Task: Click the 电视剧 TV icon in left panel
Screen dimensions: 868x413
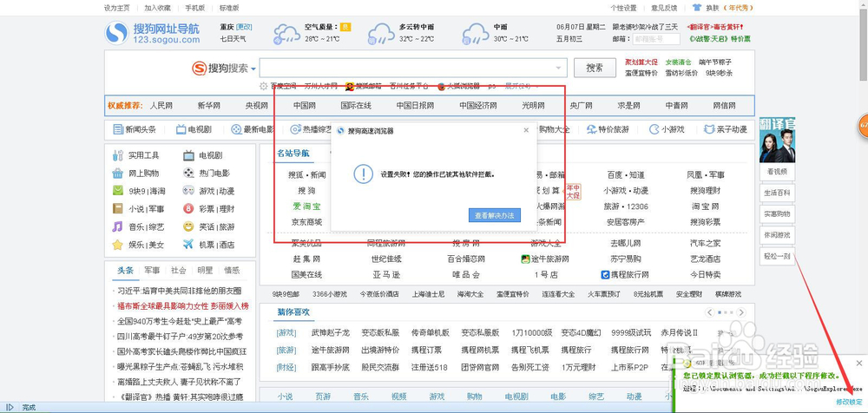Action: point(188,156)
